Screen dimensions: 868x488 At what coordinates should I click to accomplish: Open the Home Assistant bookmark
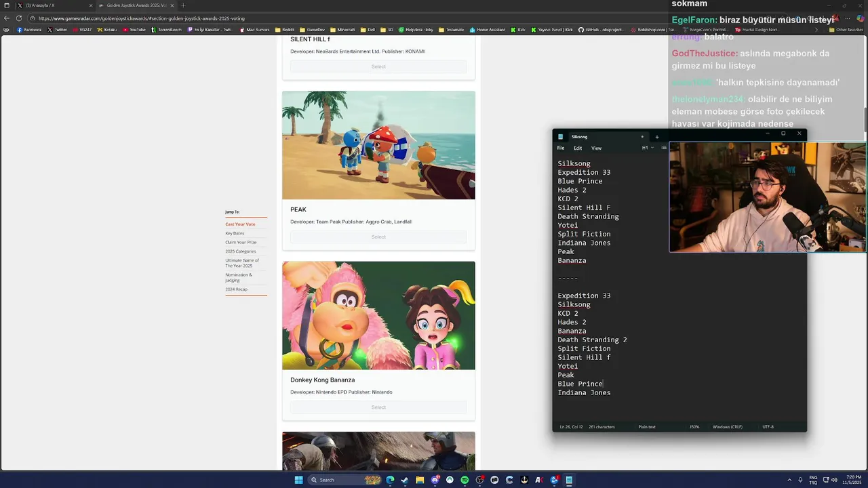pos(488,30)
